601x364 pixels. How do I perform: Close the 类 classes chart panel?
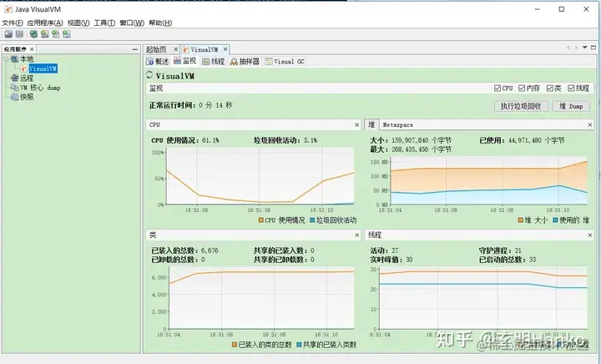pyautogui.click(x=357, y=235)
